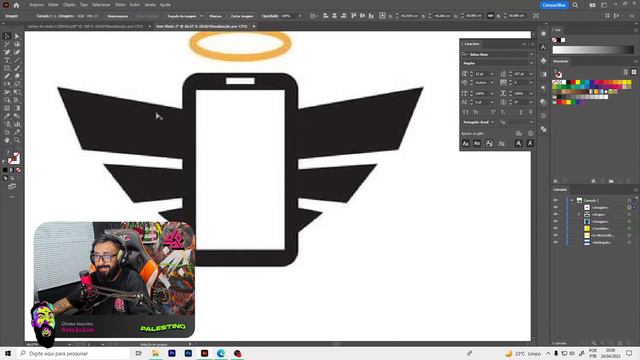
Task: Toggle All Caps in Character panel
Action: coord(466,112)
